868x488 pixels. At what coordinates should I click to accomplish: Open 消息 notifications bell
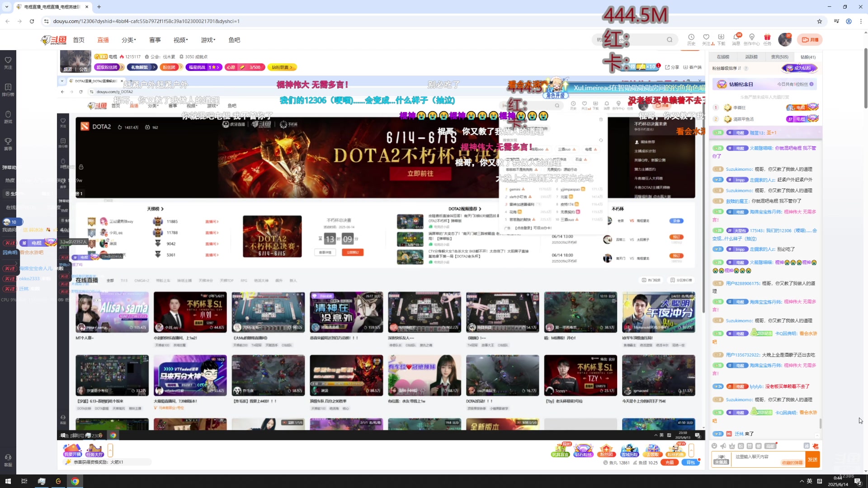click(736, 39)
